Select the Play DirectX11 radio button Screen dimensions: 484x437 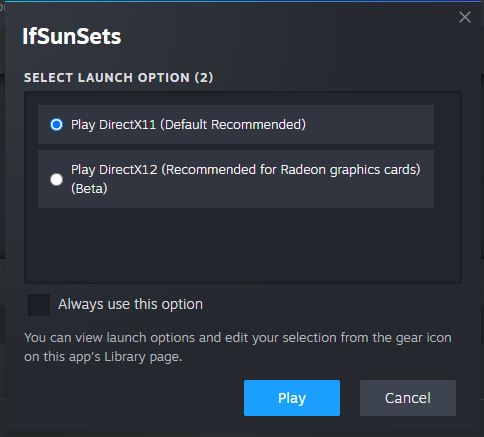click(56, 125)
